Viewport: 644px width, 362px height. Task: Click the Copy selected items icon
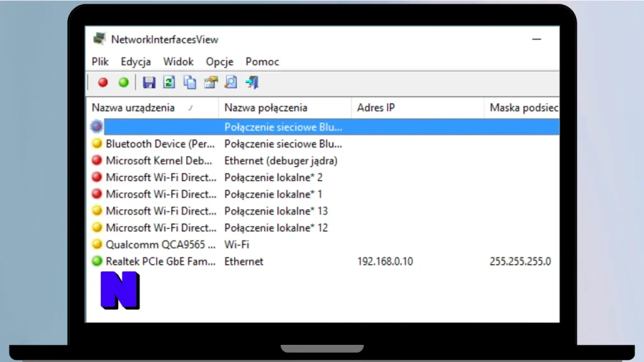coord(190,82)
